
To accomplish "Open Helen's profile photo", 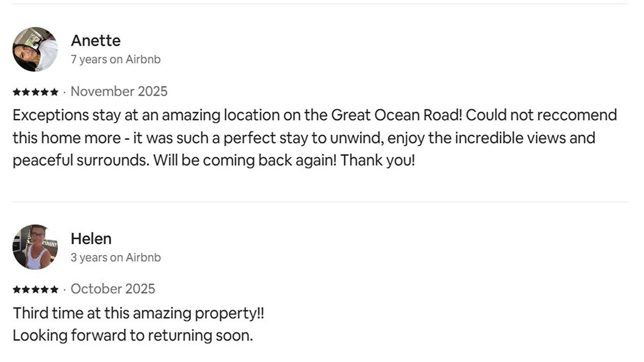I will click(x=35, y=247).
